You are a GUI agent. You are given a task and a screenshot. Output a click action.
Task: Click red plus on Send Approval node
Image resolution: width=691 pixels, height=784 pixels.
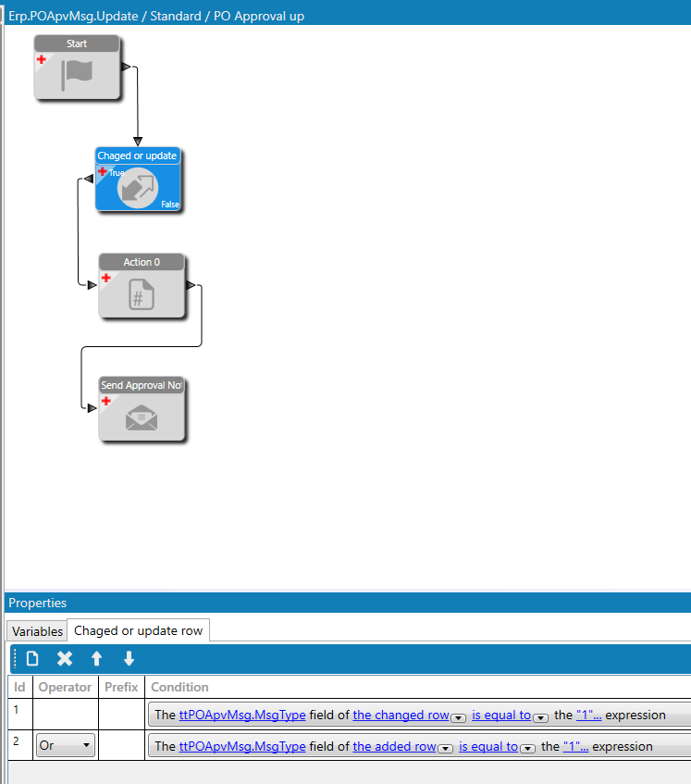(106, 401)
